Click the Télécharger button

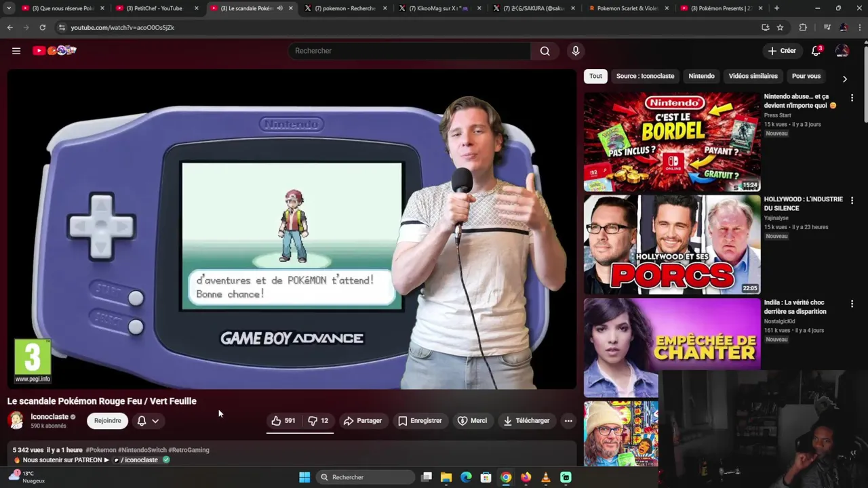click(526, 421)
